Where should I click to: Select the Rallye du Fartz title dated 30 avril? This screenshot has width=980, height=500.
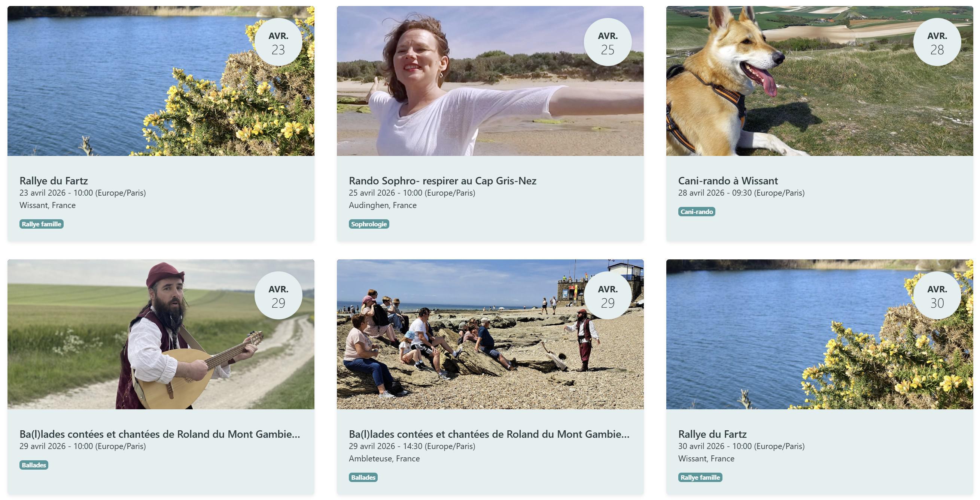712,434
